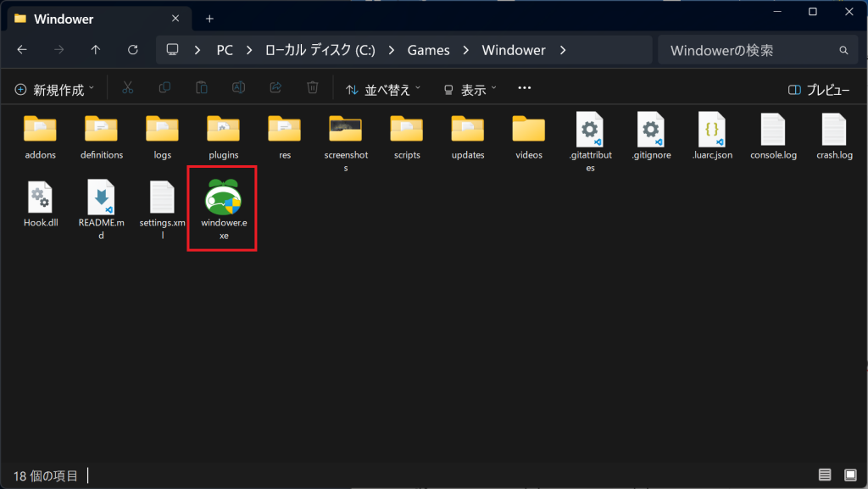Click the Windower tab title

pyautogui.click(x=64, y=19)
